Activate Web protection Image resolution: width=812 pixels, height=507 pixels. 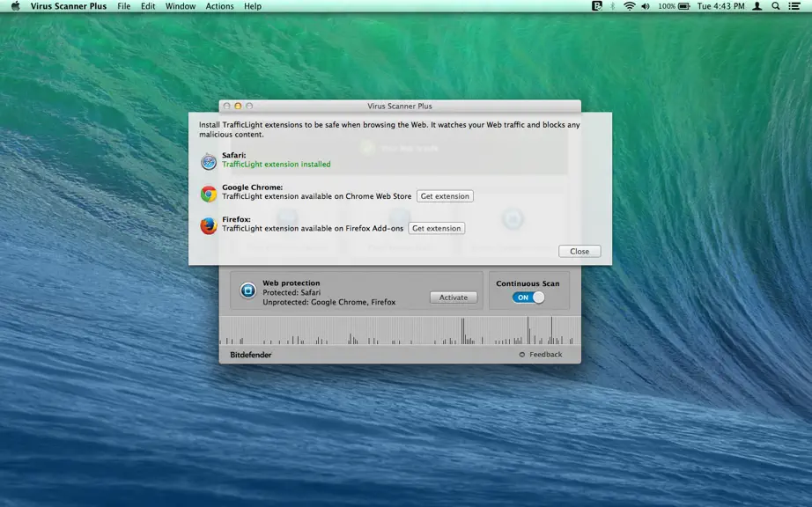coord(454,298)
